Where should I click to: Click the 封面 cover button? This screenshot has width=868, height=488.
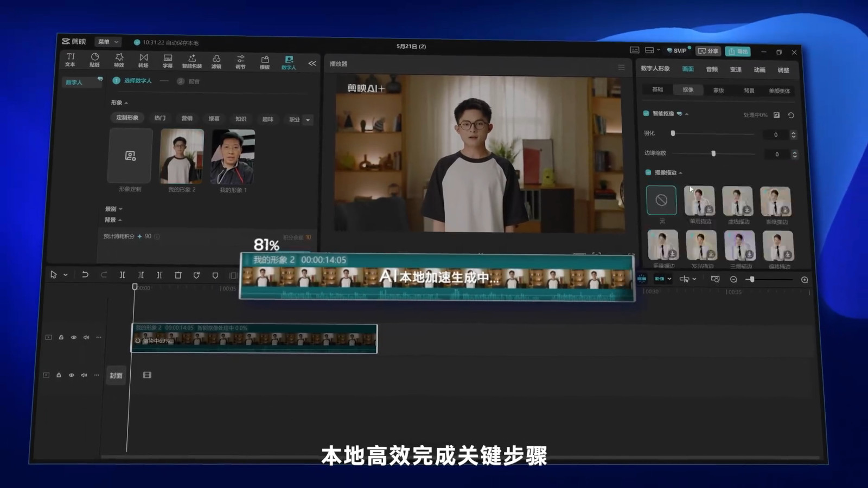pos(116,375)
